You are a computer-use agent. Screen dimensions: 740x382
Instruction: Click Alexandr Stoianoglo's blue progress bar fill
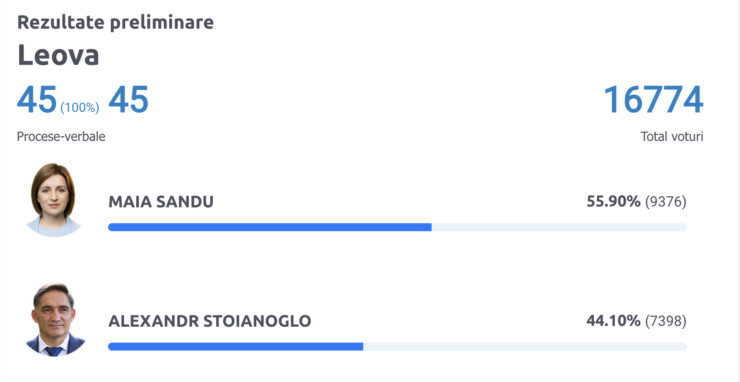click(235, 347)
